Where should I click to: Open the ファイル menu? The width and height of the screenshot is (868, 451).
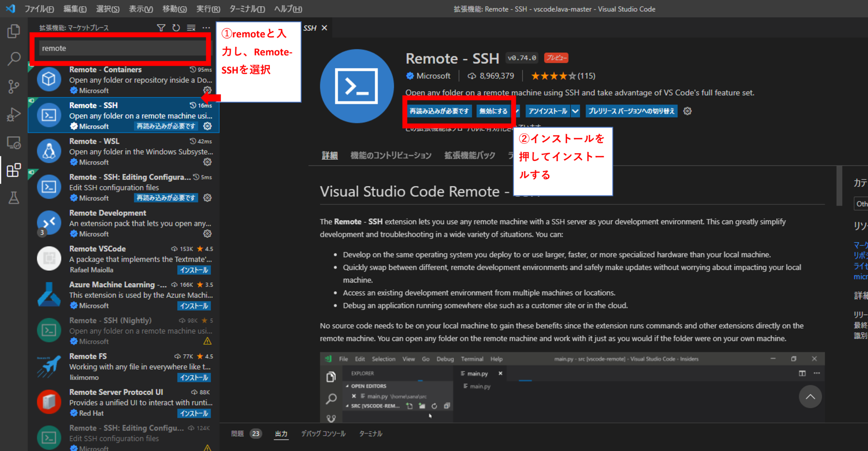coord(39,8)
